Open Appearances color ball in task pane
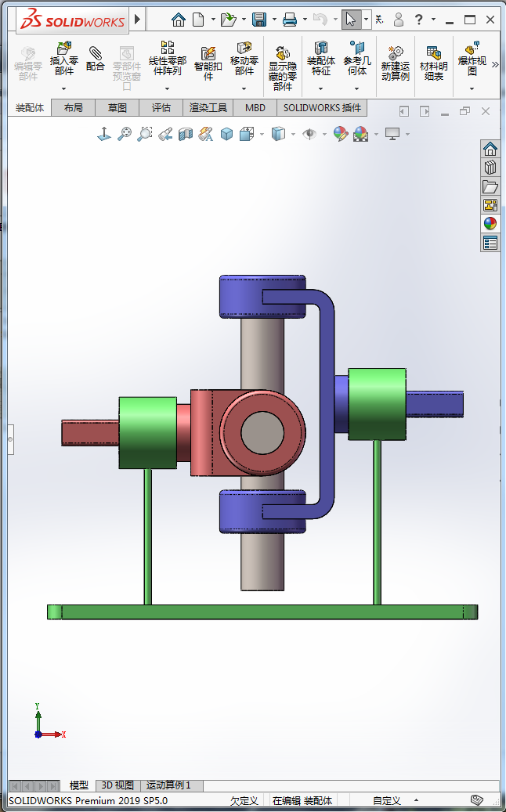This screenshot has height=812, width=506. pyautogui.click(x=490, y=224)
